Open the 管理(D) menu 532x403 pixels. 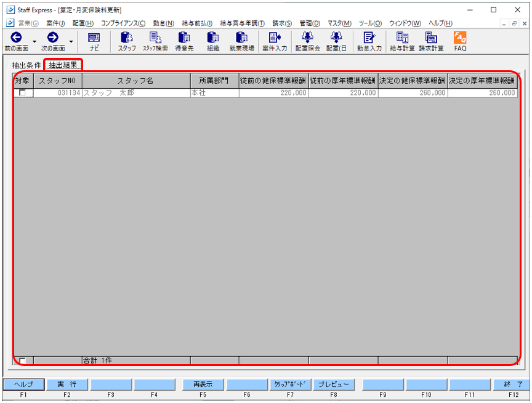pos(310,23)
